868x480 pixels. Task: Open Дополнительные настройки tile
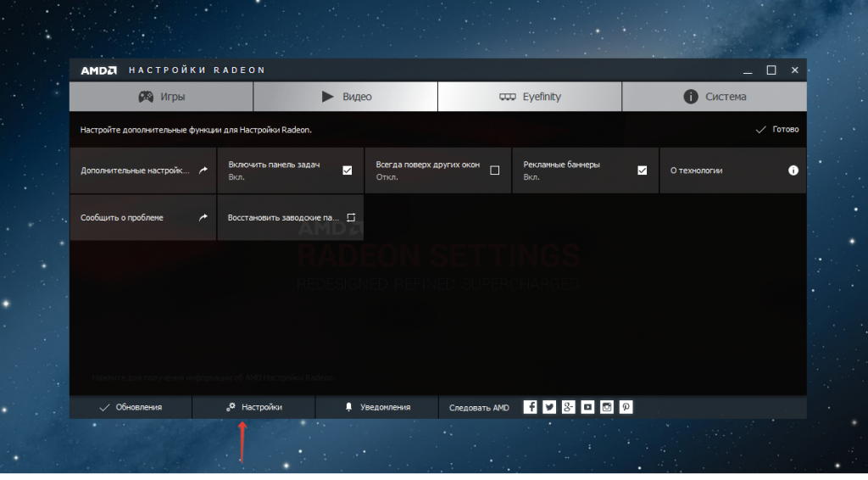[142, 170]
